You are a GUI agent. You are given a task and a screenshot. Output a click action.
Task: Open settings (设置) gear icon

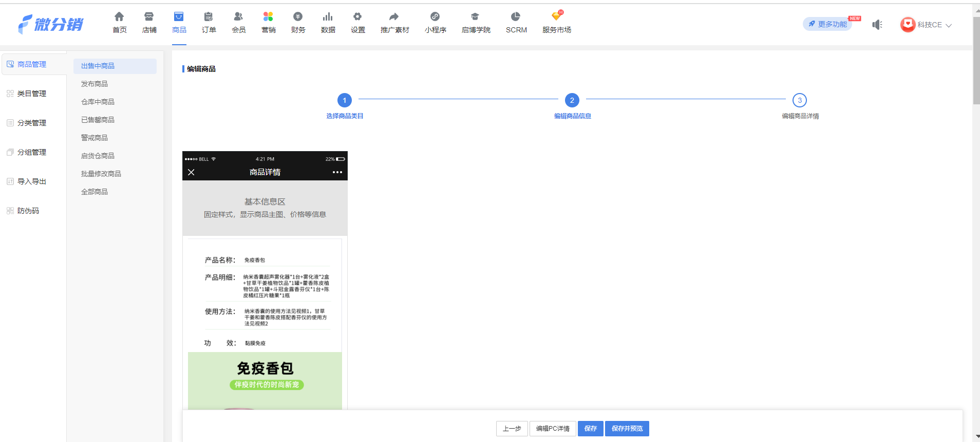click(x=357, y=17)
